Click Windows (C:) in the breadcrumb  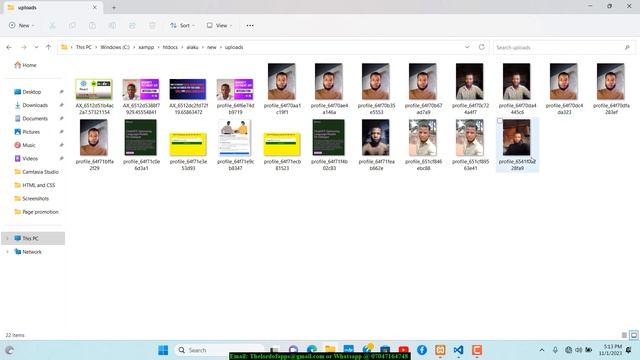pos(115,47)
